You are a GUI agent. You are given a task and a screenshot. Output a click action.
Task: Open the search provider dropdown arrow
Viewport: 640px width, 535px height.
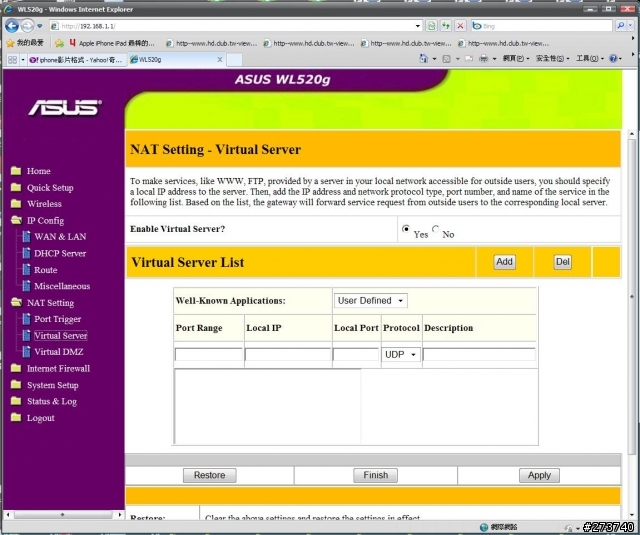click(x=631, y=26)
